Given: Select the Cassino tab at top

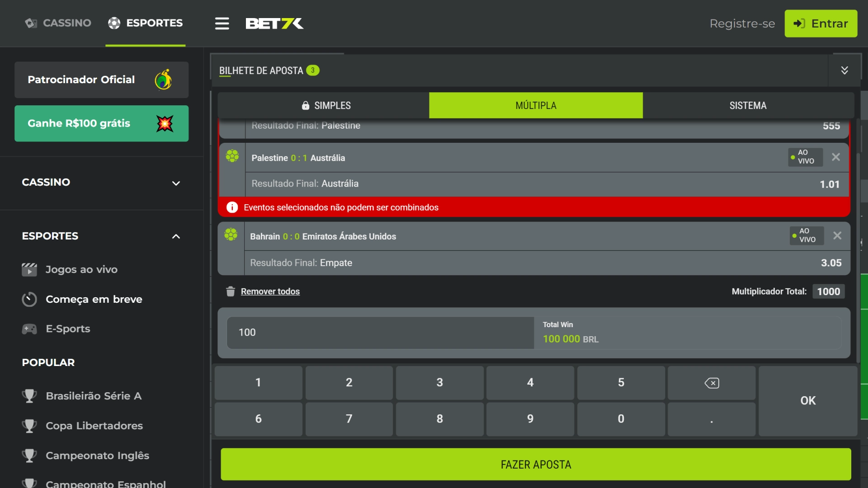Looking at the screenshot, I should pos(58,23).
